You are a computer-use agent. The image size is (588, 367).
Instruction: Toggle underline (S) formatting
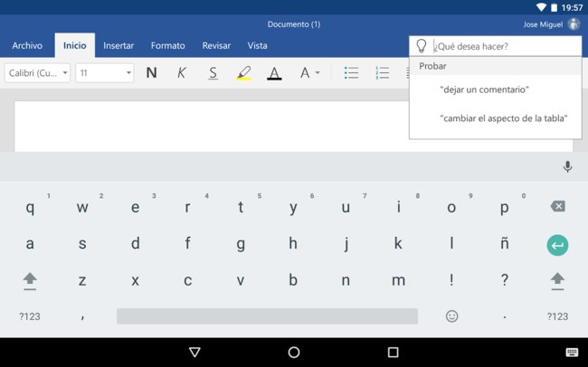[x=213, y=72]
